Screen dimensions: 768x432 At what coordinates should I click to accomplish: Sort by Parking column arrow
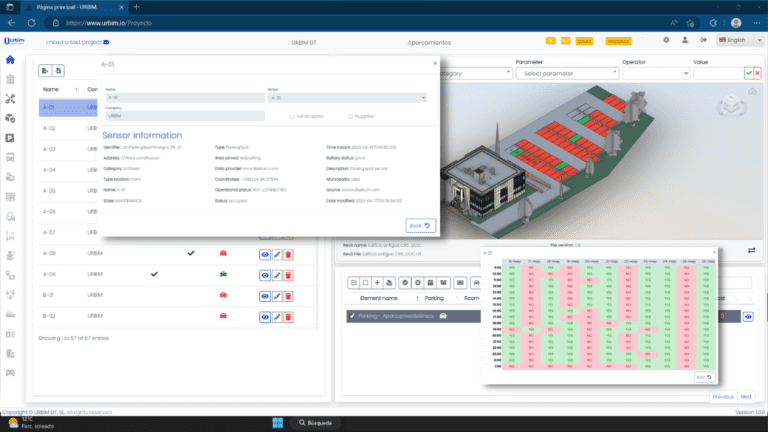(x=457, y=298)
